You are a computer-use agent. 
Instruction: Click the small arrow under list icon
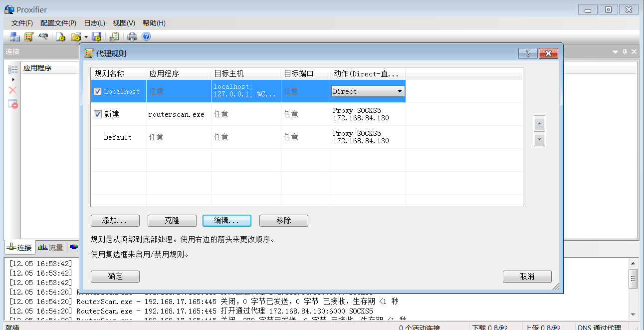(x=13, y=79)
